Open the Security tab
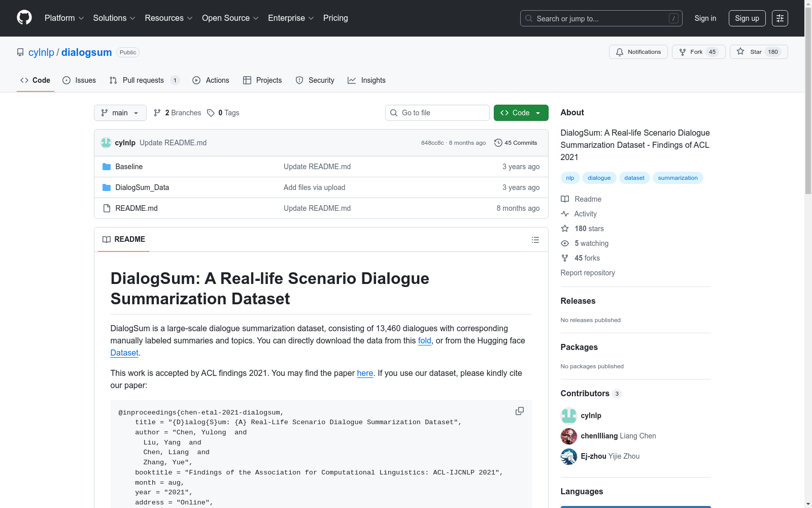 (315, 80)
